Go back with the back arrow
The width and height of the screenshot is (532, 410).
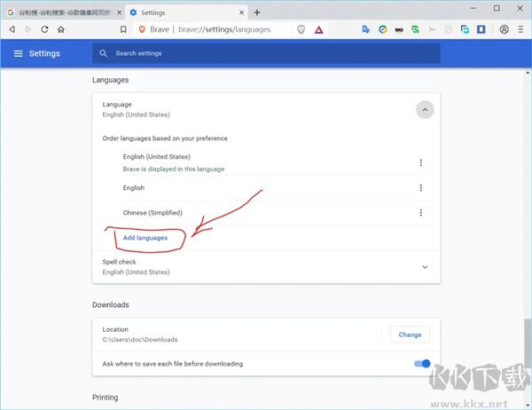click(x=12, y=29)
